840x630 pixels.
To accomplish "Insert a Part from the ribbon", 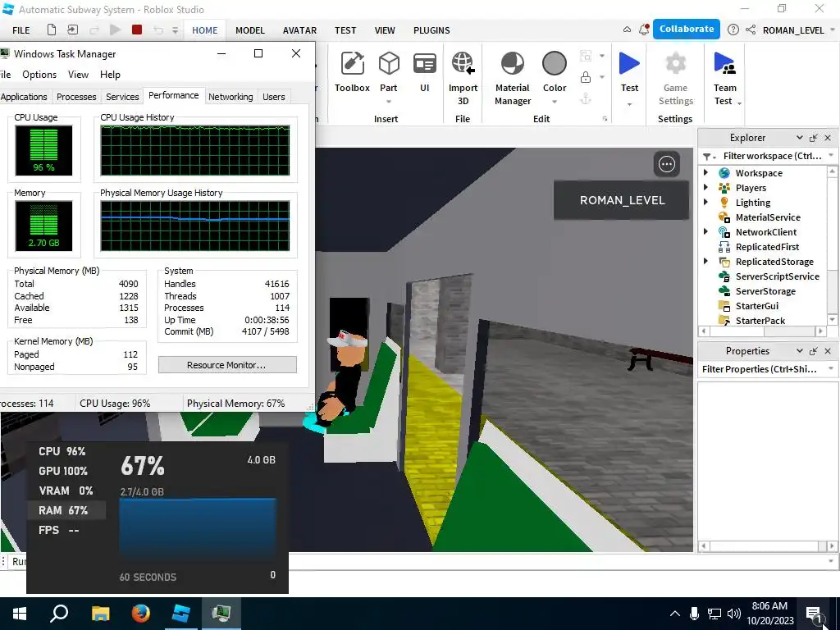I will click(x=389, y=71).
